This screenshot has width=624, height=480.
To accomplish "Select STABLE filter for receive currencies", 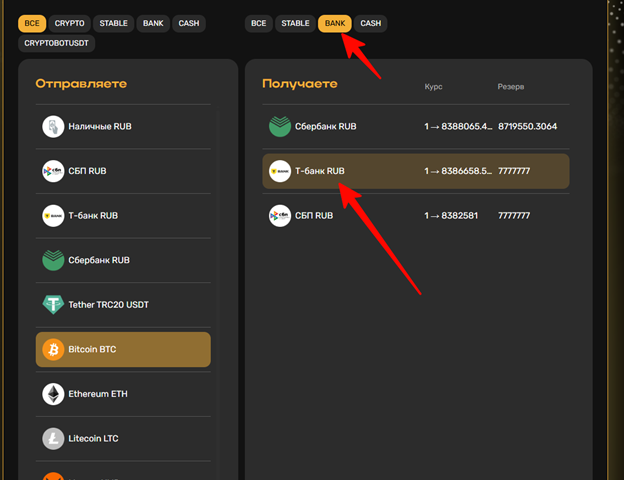I will click(x=295, y=23).
